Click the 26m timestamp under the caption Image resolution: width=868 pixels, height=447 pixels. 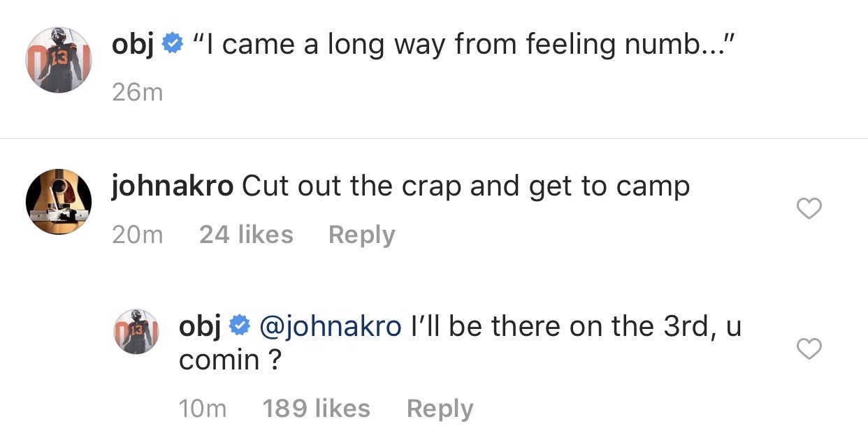[x=137, y=92]
